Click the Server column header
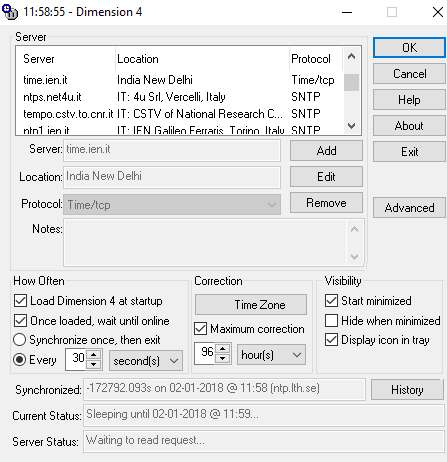The width and height of the screenshot is (447, 462). 66,59
